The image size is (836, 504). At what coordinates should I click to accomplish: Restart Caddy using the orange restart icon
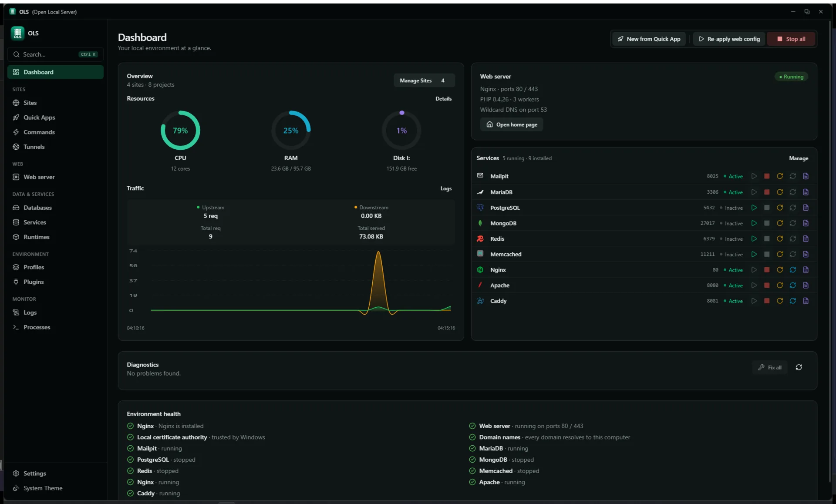(x=780, y=301)
